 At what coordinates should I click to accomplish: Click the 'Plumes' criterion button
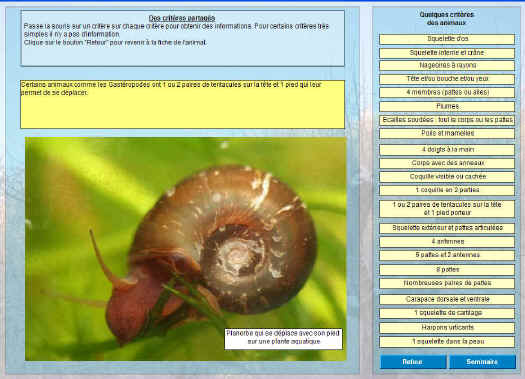pyautogui.click(x=447, y=106)
